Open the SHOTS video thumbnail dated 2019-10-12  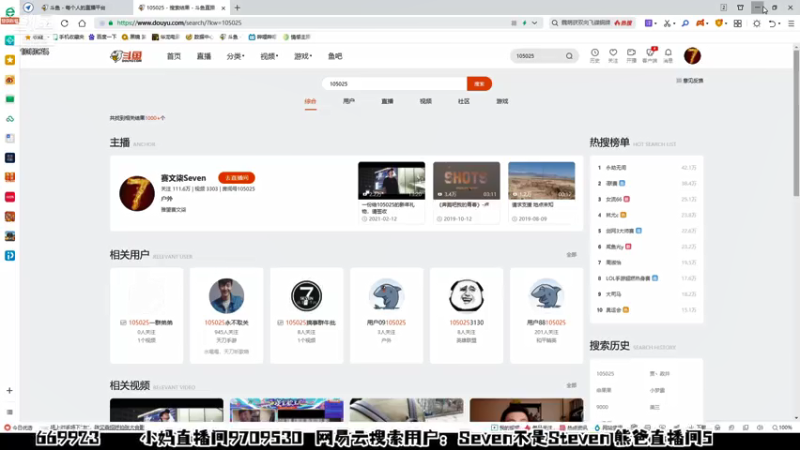[466, 181]
